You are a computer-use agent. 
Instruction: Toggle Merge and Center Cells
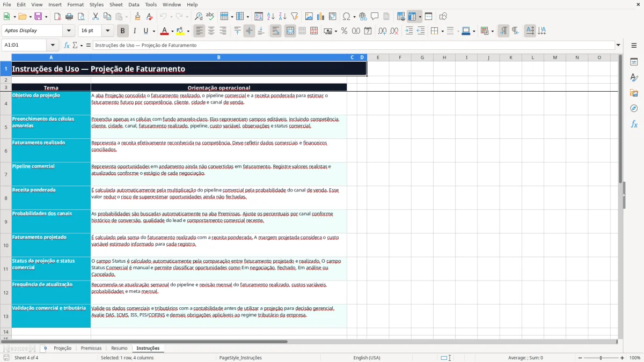click(290, 31)
